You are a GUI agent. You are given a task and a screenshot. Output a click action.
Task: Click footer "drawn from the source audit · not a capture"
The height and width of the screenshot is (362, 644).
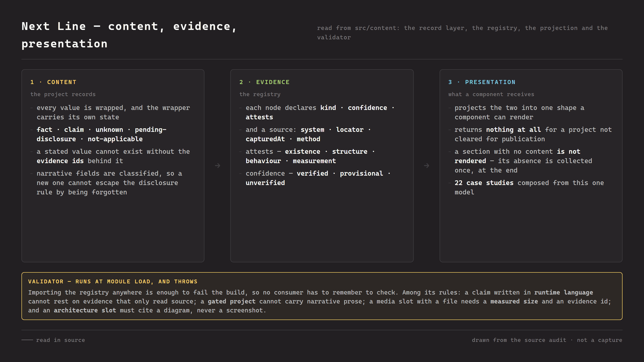547,340
